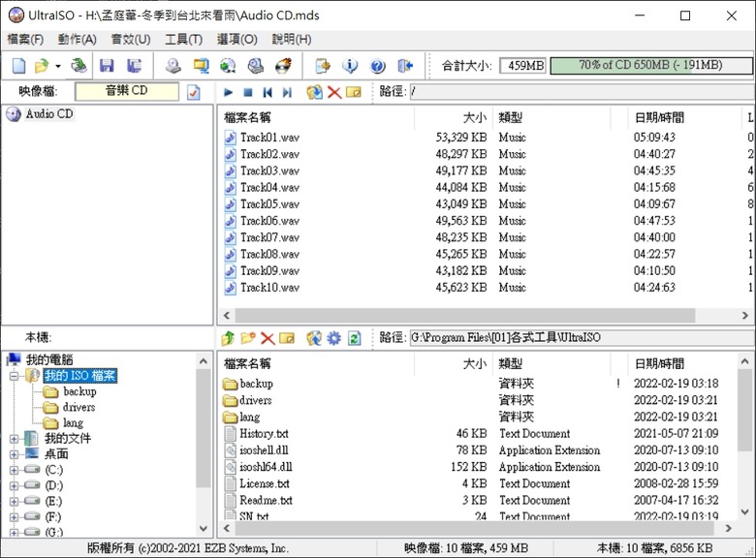The height and width of the screenshot is (558, 756).
Task: Click the Open file folder icon
Action: tap(43, 65)
